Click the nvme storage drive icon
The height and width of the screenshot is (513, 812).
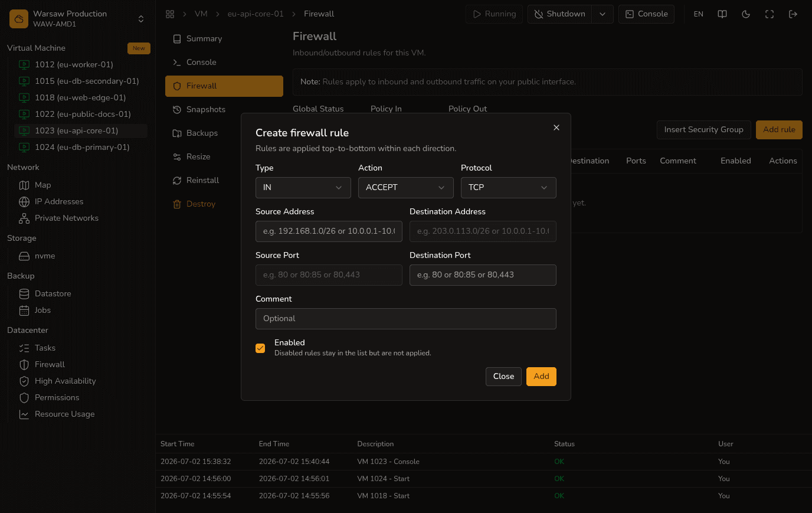pos(24,256)
